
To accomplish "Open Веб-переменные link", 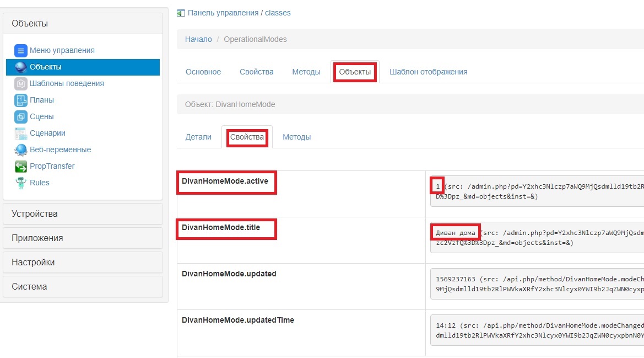I will click(61, 149).
